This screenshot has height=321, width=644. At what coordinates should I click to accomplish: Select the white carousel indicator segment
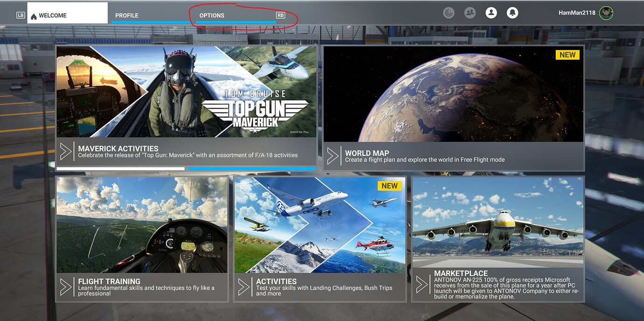click(x=120, y=168)
